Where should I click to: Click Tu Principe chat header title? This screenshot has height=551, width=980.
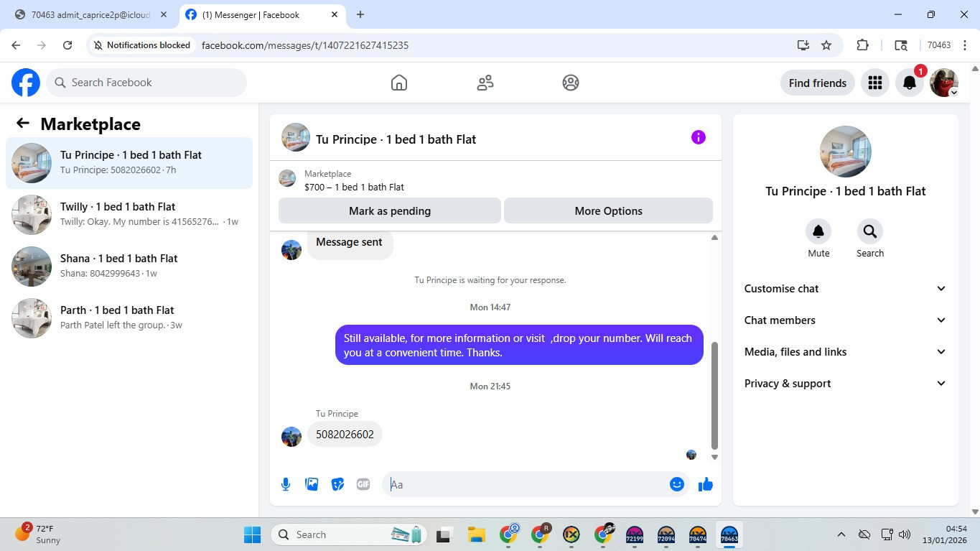pos(396,139)
